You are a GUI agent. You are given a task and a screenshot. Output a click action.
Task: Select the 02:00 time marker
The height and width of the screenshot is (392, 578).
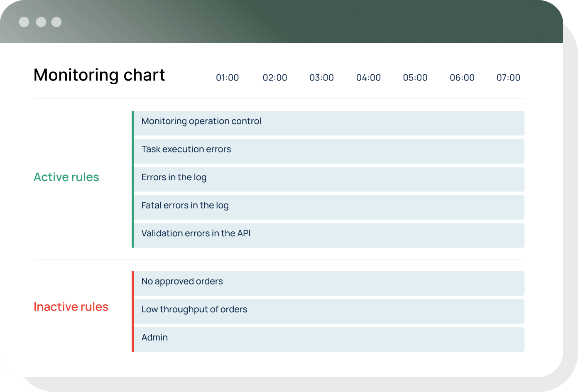[275, 78]
